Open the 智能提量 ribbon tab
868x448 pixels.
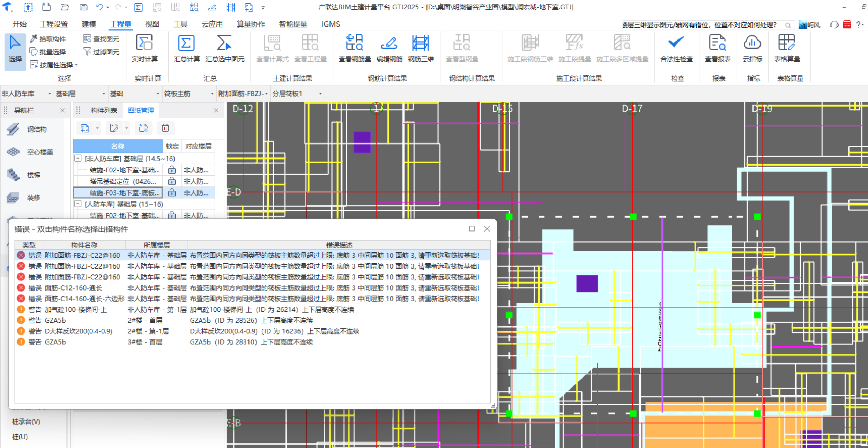[x=293, y=24]
